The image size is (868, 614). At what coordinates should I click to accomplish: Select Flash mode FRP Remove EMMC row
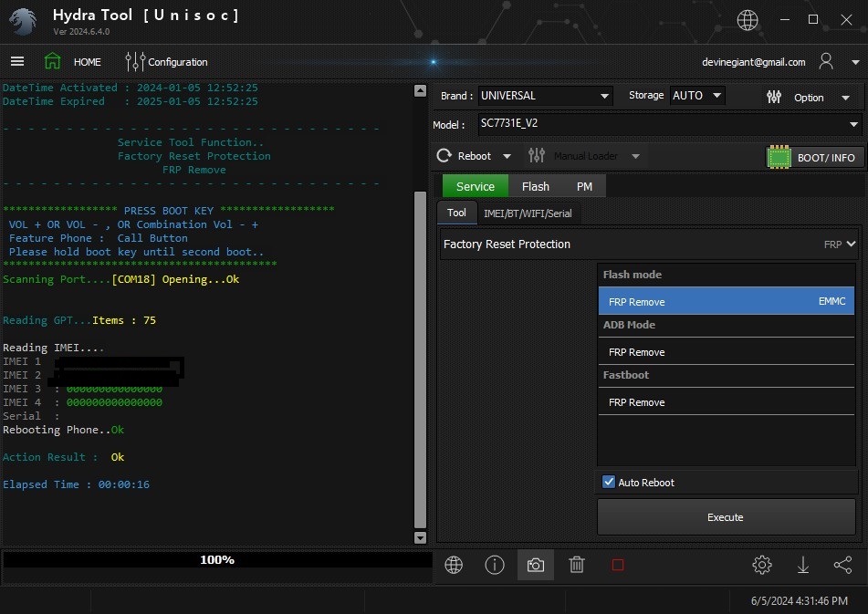(x=727, y=301)
